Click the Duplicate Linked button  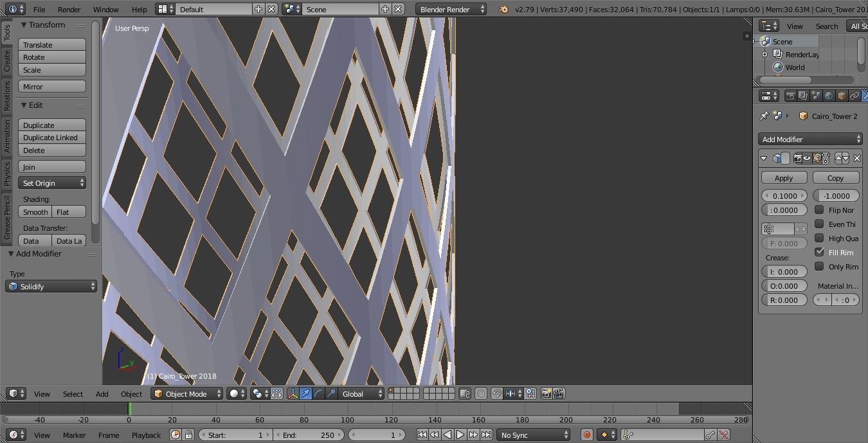pyautogui.click(x=52, y=138)
